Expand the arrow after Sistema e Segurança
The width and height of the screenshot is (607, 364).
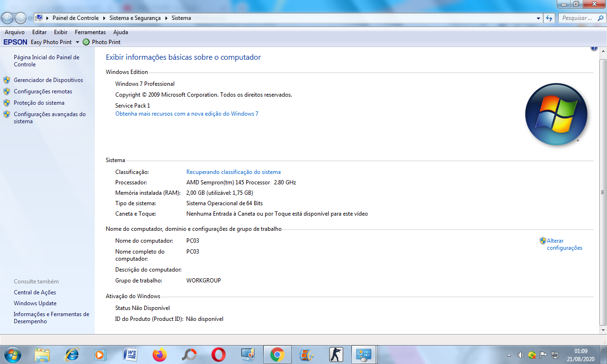pos(166,18)
